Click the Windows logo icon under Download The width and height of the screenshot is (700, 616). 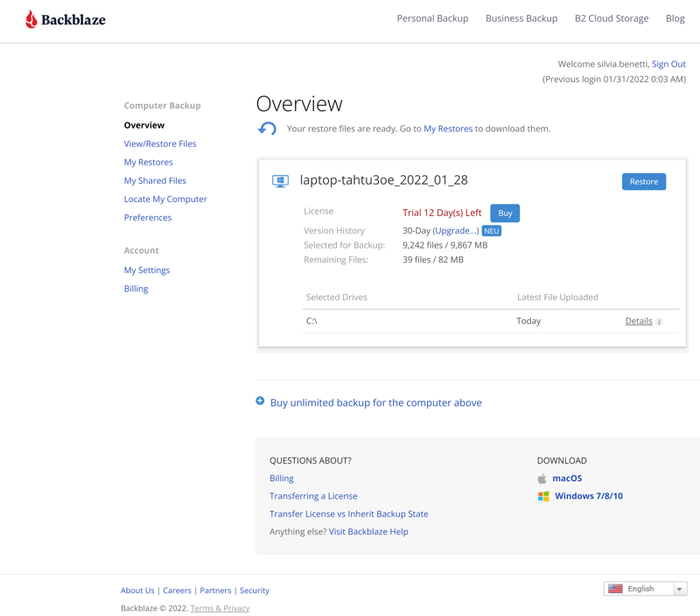[x=543, y=496]
